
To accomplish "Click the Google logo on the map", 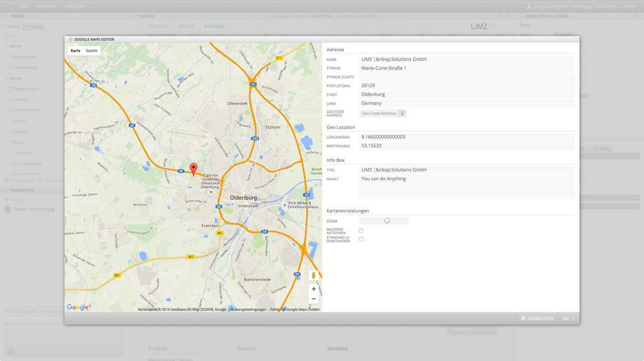I will pos(78,307).
